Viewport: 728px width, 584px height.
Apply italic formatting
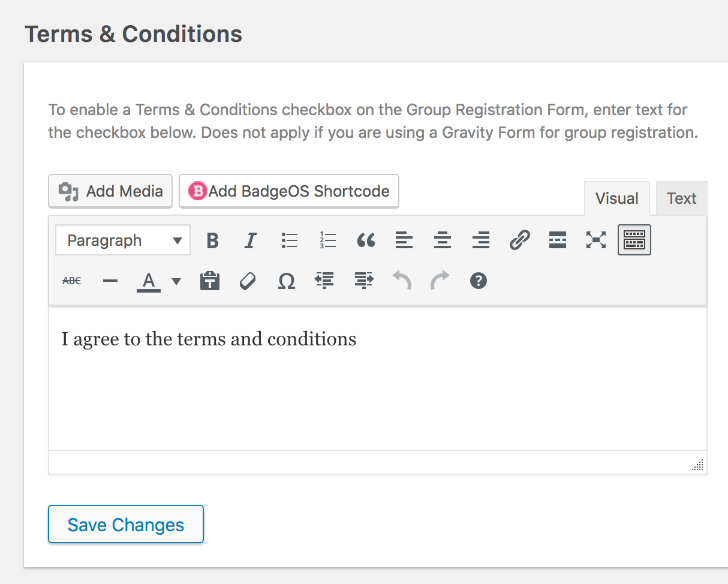(251, 240)
